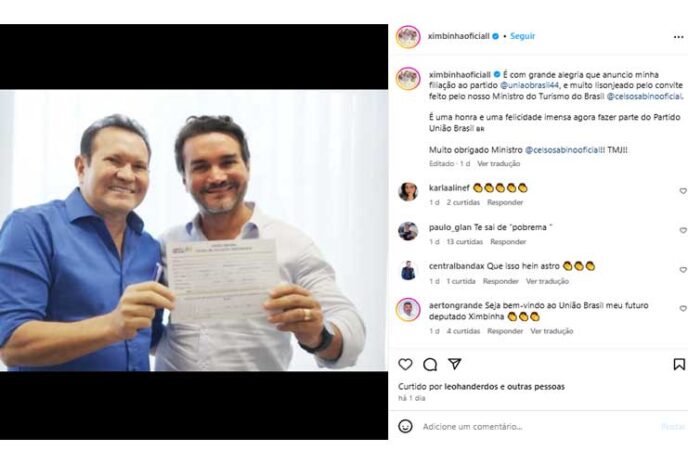Reply to karlaalinef's comment
Image resolution: width=688 pixels, height=464 pixels.
505,202
